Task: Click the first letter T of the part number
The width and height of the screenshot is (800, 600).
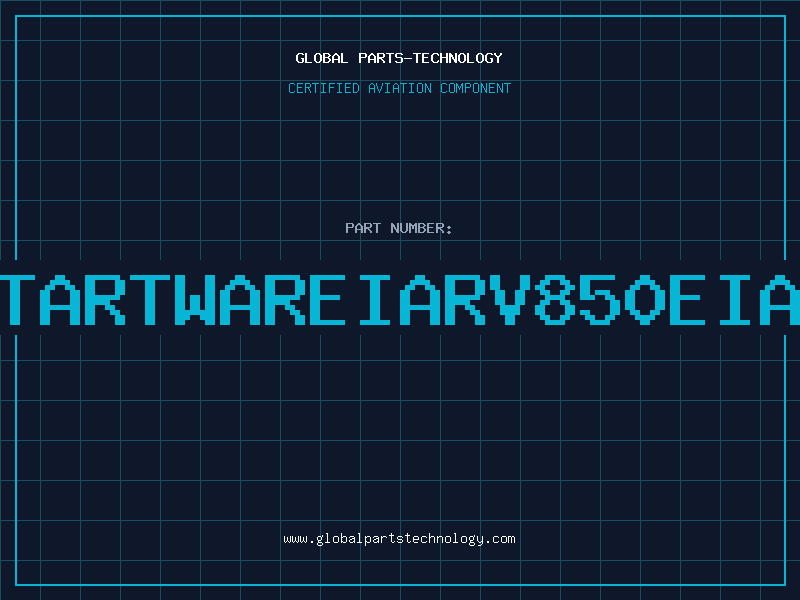Action: pyautogui.click(x=24, y=300)
